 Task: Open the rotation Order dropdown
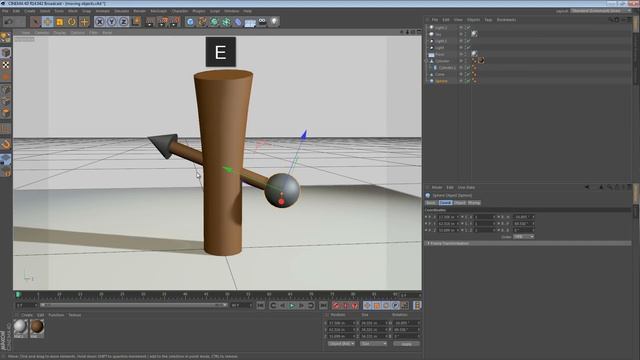[524, 237]
